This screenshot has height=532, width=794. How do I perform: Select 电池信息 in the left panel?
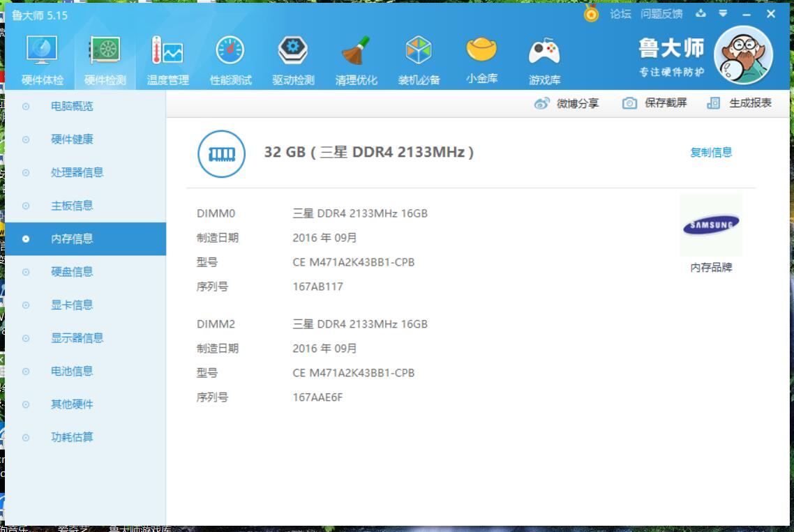point(72,371)
